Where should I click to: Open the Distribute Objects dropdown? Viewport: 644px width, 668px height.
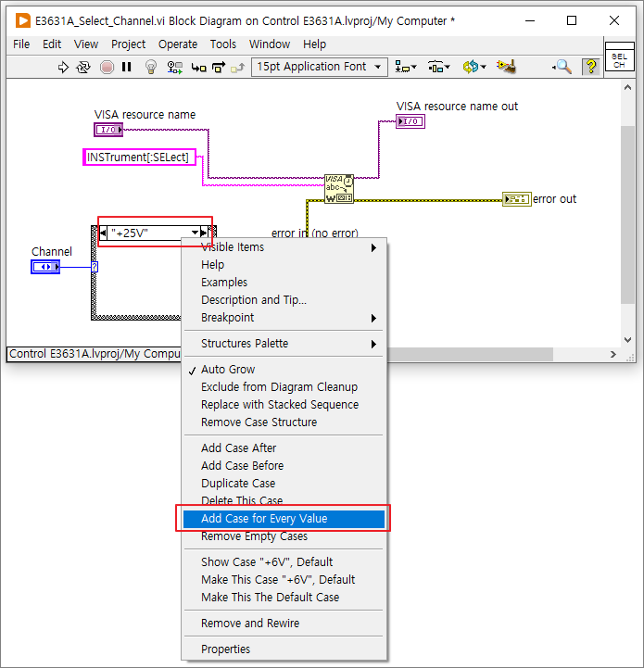click(438, 67)
